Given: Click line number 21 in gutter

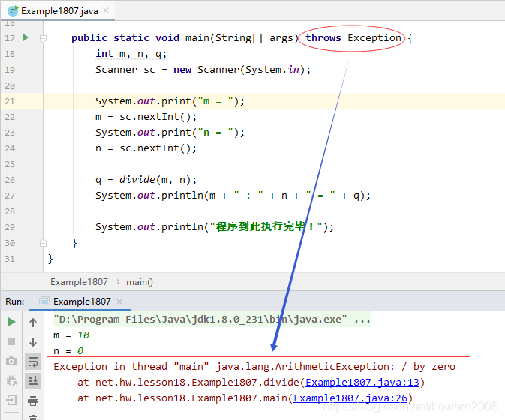Looking at the screenshot, I should pyautogui.click(x=10, y=101).
